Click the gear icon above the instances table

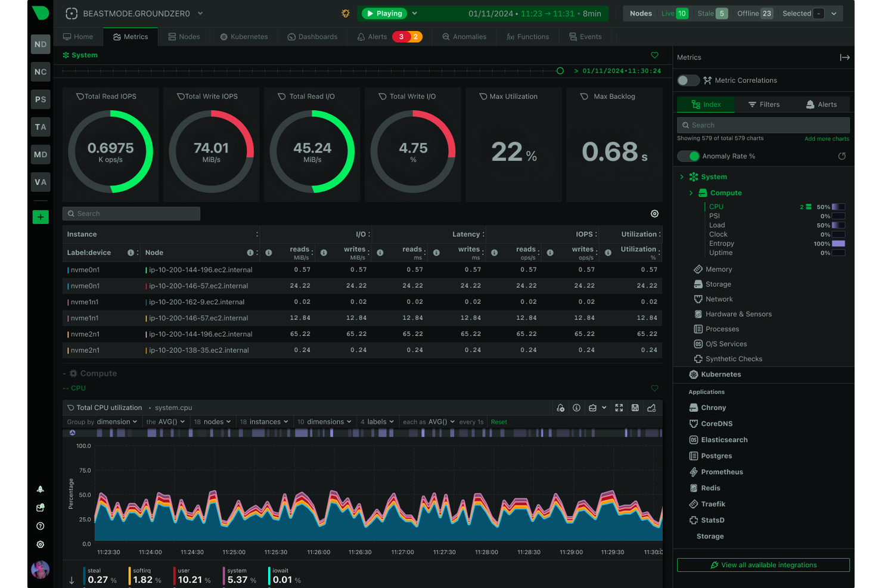(x=654, y=213)
